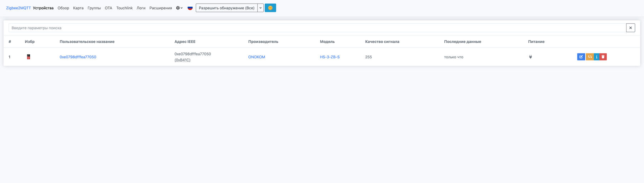
Task: Click the orange reconfigure device icon
Action: tap(590, 57)
